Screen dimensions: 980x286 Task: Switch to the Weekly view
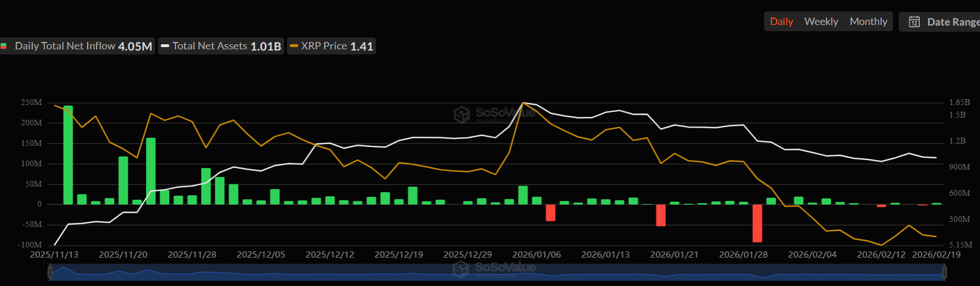click(x=821, y=22)
